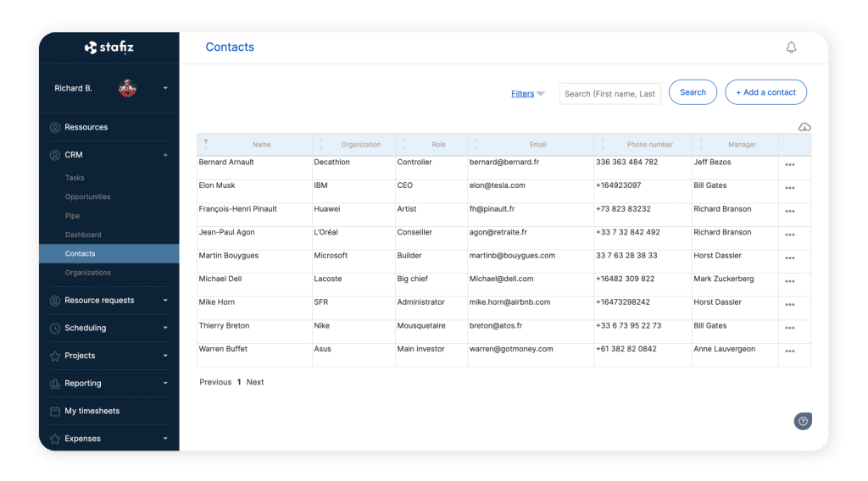Image resolution: width=868 pixels, height=481 pixels.
Task: Expand the Reporting section arrow
Action: [x=165, y=383]
